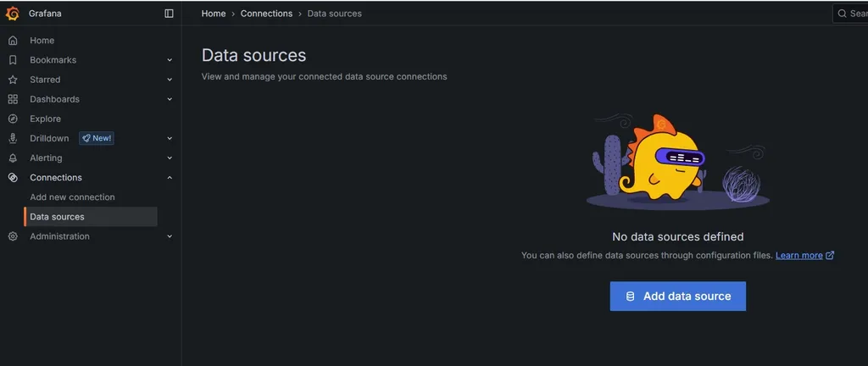
Task: Open Dashboards menu item
Action: click(x=54, y=99)
